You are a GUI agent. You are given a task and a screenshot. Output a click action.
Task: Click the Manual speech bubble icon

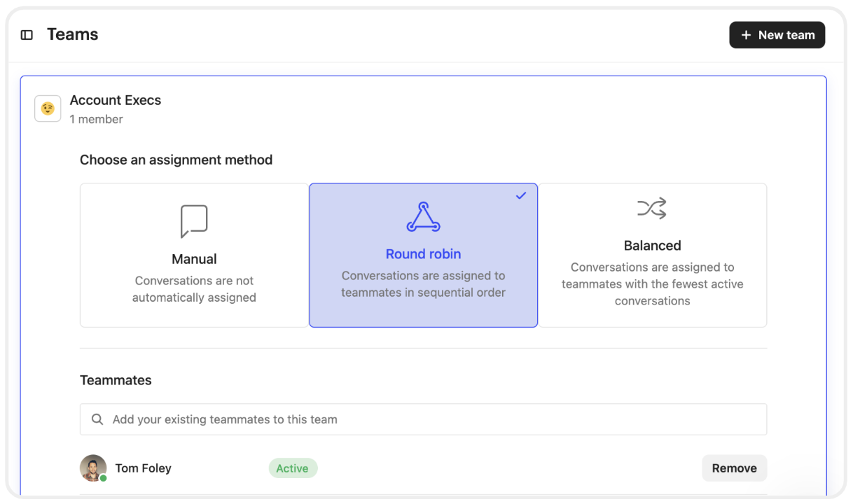coord(194,221)
